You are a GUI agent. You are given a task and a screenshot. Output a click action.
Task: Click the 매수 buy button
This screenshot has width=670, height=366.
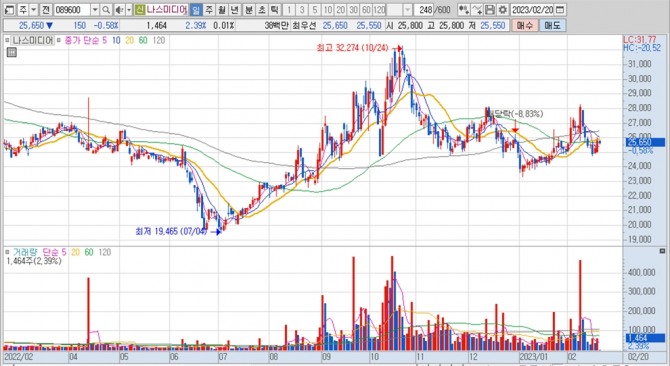(524, 26)
